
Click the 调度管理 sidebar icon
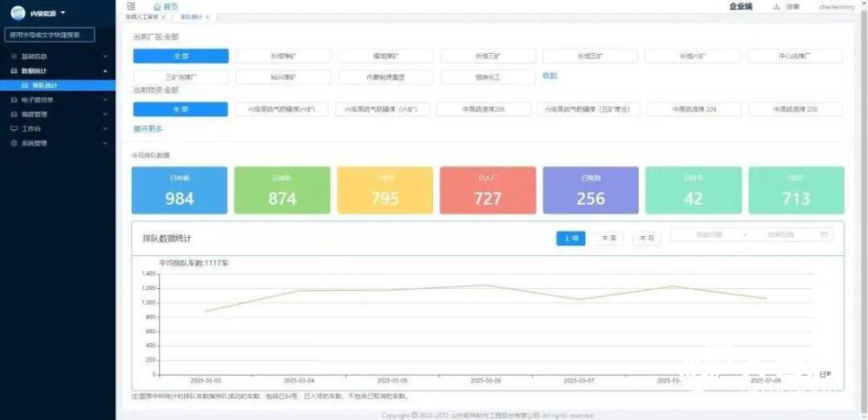(x=15, y=115)
